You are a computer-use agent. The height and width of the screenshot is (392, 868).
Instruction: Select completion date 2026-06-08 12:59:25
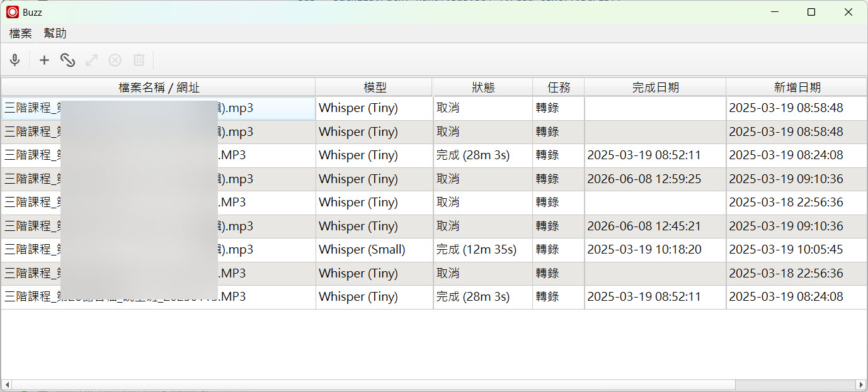click(655, 179)
